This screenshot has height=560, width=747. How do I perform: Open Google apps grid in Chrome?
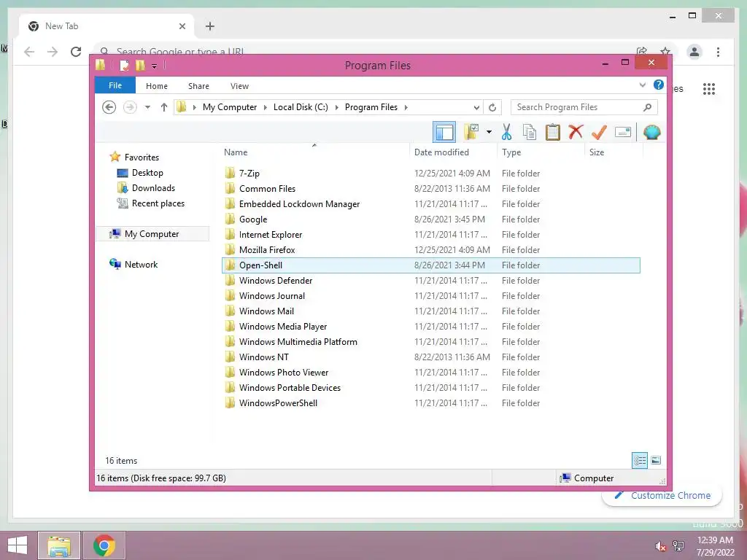coord(709,88)
